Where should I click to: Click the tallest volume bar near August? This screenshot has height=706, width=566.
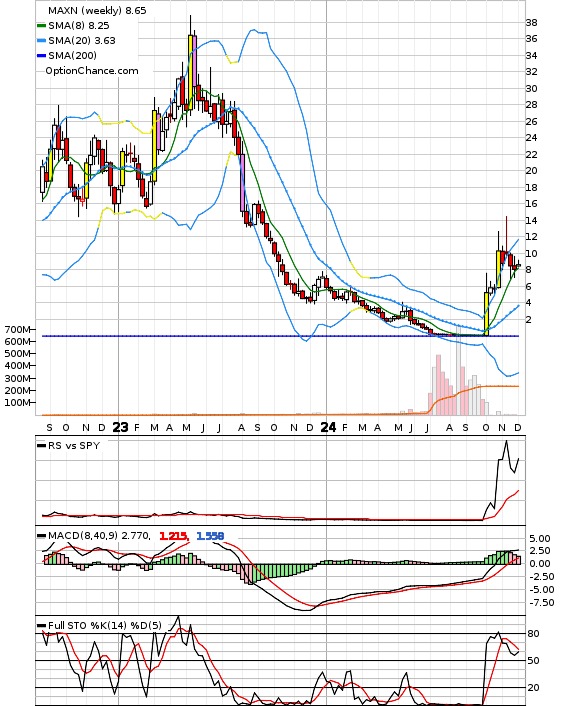pos(458,377)
